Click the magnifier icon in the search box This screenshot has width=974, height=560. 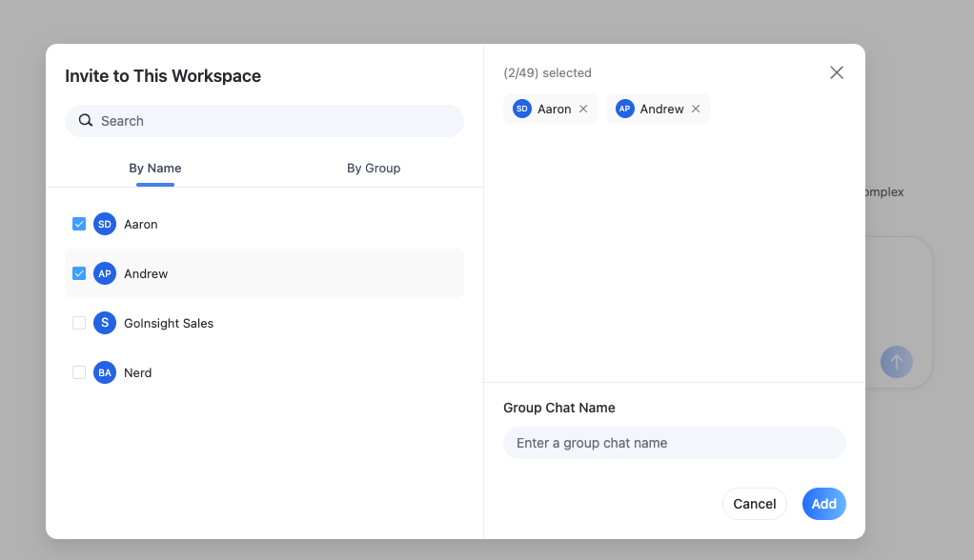[86, 120]
